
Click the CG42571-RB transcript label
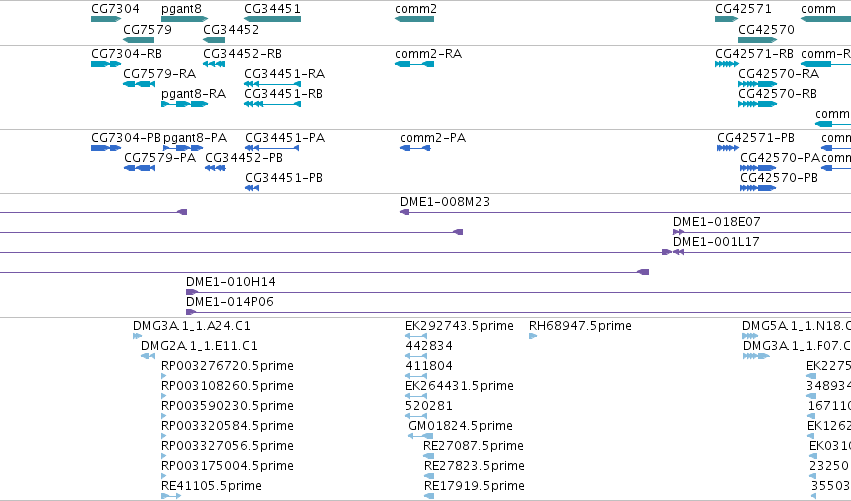pos(754,54)
